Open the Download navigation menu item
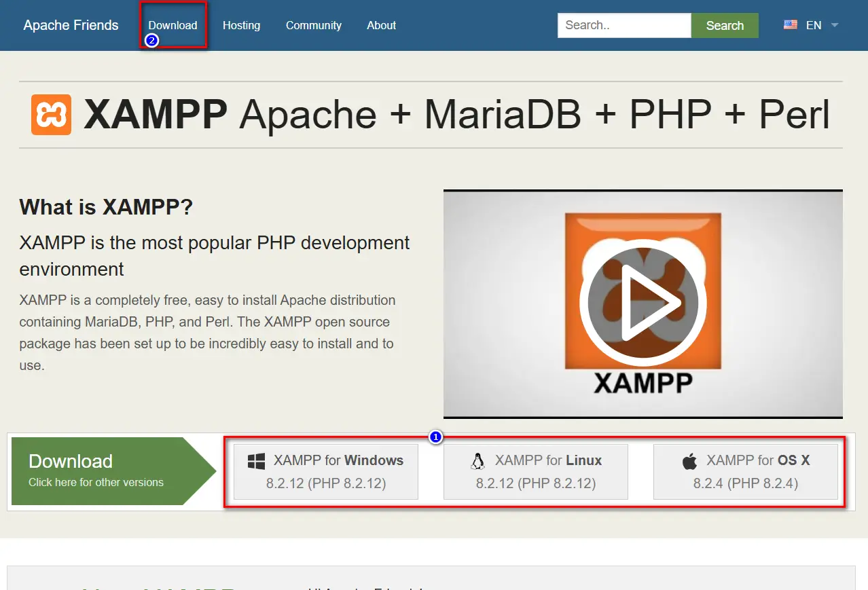The image size is (868, 590). point(173,25)
